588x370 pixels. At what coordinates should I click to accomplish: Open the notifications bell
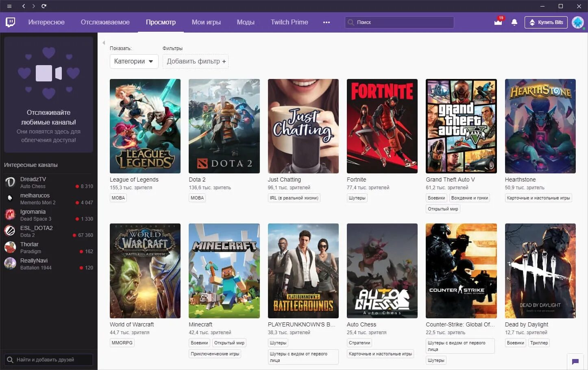tap(514, 22)
